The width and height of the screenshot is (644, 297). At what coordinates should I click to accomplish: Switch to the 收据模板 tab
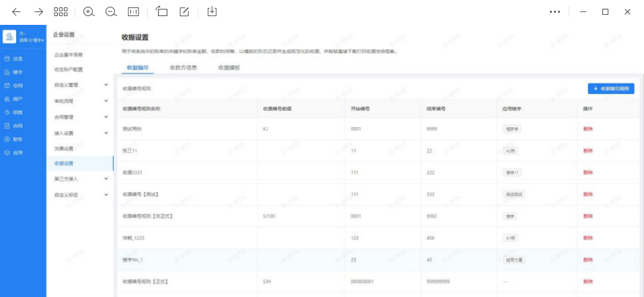point(229,68)
